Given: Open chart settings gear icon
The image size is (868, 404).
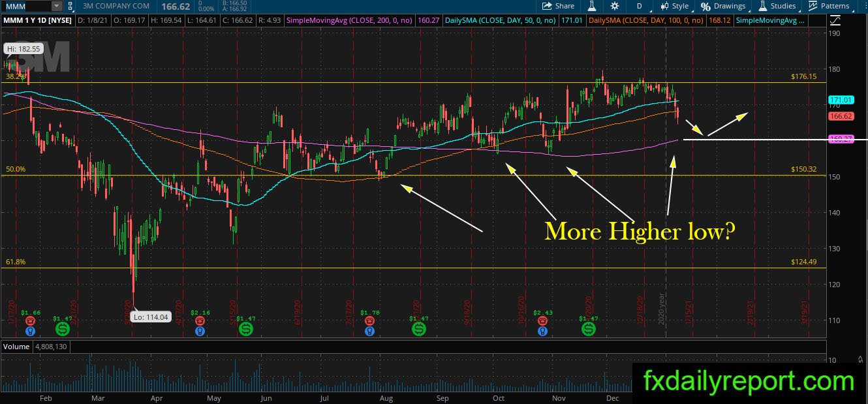Looking at the screenshot, I should (x=614, y=6).
